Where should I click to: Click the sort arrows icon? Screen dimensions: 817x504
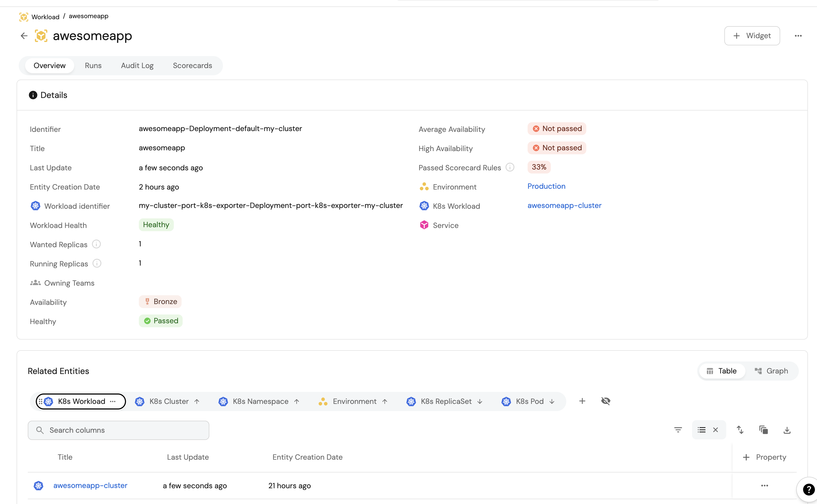click(740, 430)
